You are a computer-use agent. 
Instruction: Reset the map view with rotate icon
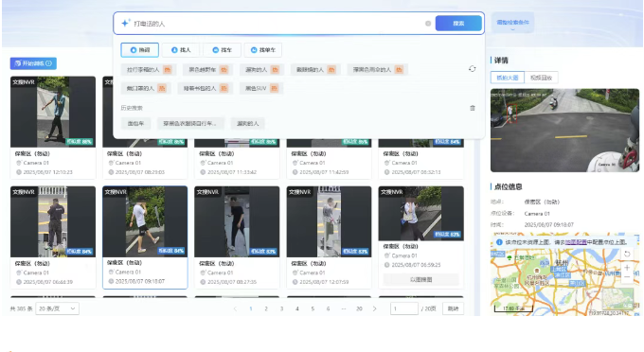(x=627, y=254)
